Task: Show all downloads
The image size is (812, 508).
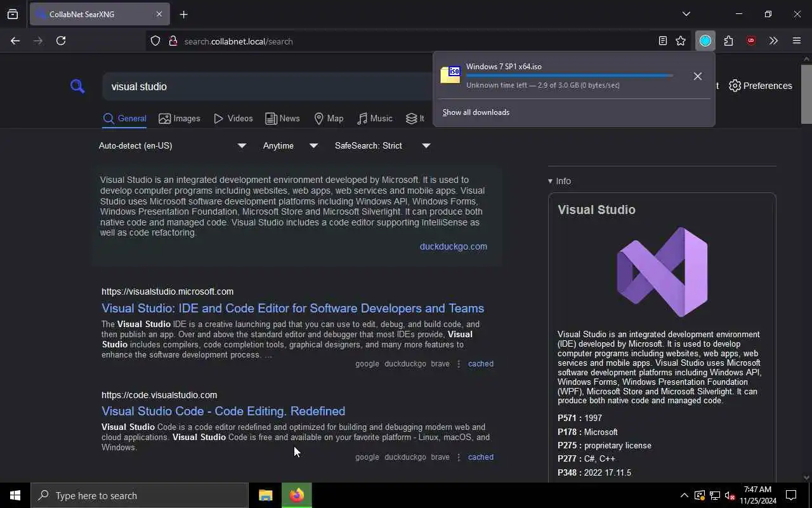Action: pyautogui.click(x=476, y=112)
